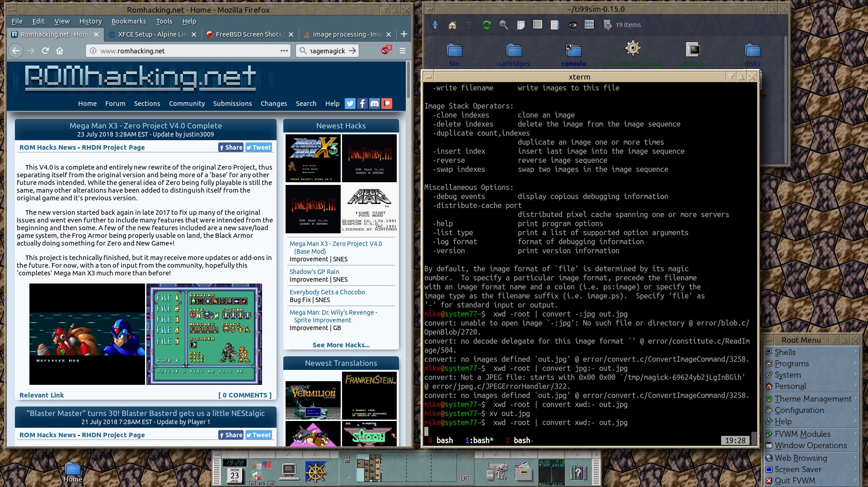Click the Firefox reload page icon

[x=45, y=51]
